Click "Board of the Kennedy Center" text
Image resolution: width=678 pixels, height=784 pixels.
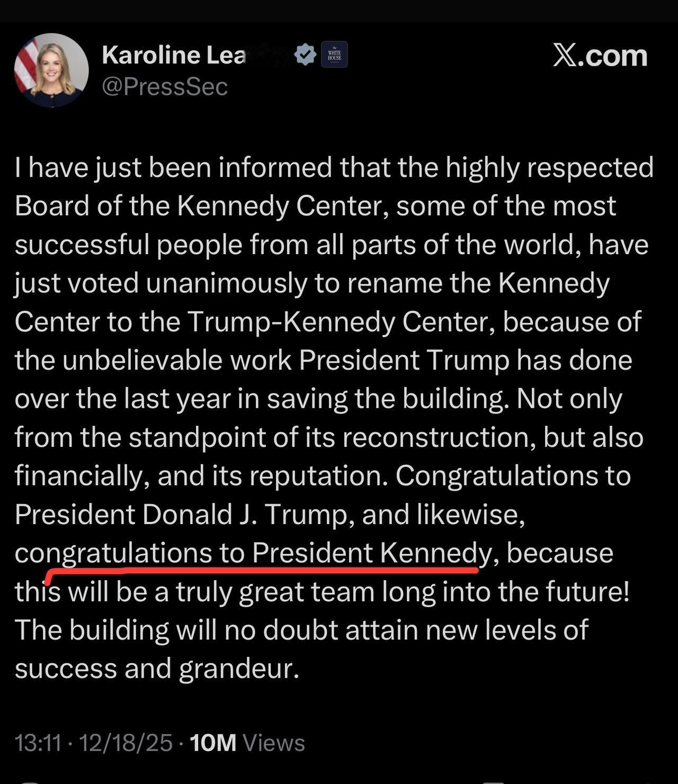(x=198, y=206)
